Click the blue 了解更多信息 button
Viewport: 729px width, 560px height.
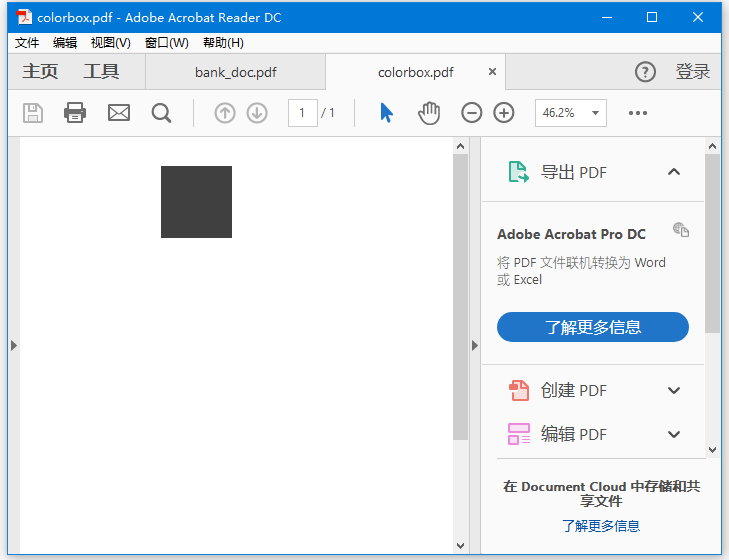click(593, 327)
